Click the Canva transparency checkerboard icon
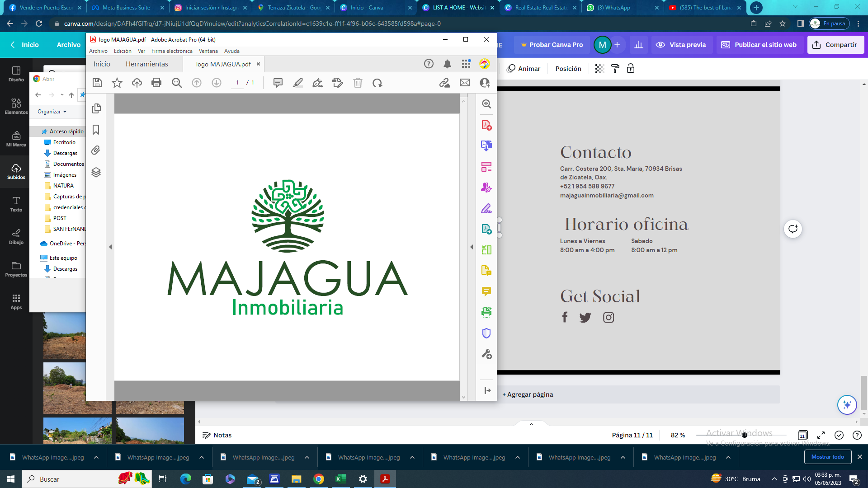868x488 pixels. click(x=599, y=69)
